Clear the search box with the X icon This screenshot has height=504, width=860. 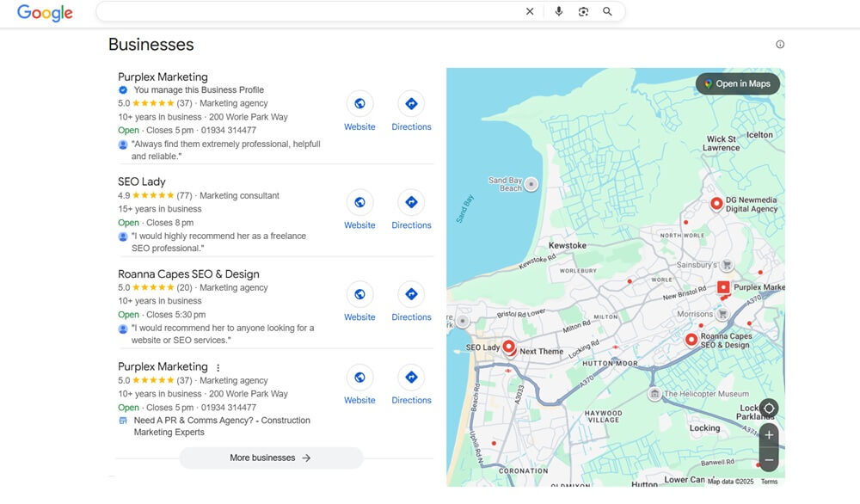(530, 11)
